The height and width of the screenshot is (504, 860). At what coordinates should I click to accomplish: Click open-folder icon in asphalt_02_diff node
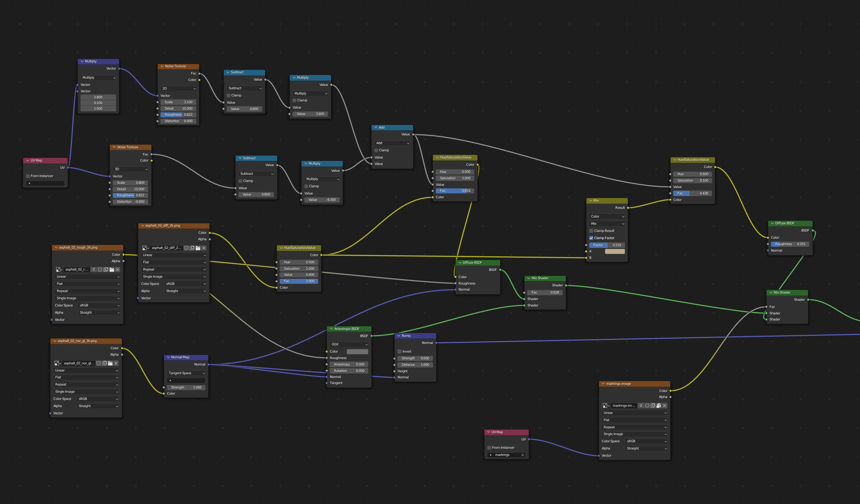[x=198, y=248]
